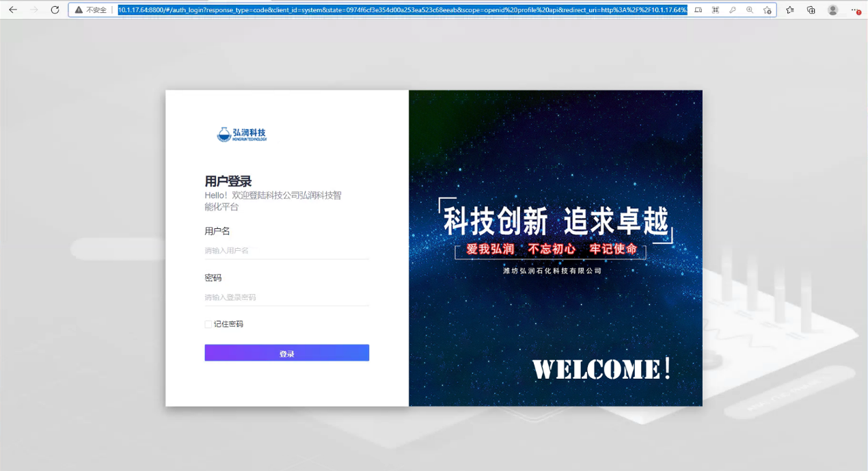Click the zoom magnifier icon in address bar

coord(750,10)
